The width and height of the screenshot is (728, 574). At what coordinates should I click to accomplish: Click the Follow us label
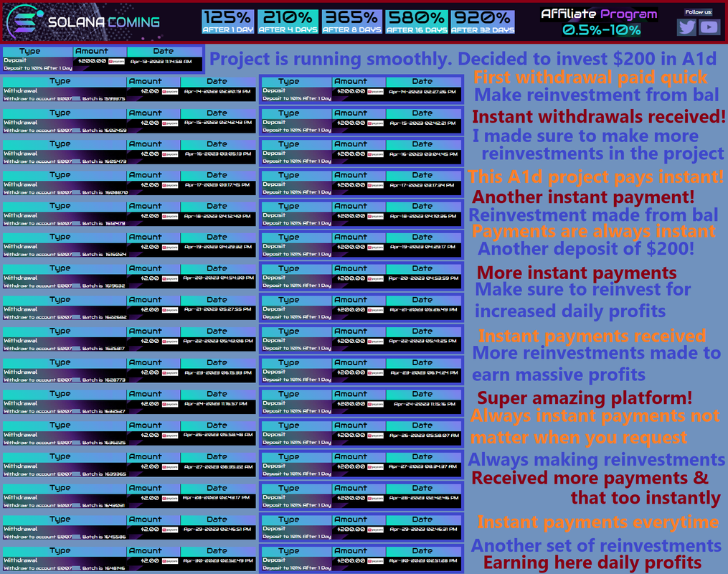pyautogui.click(x=699, y=12)
